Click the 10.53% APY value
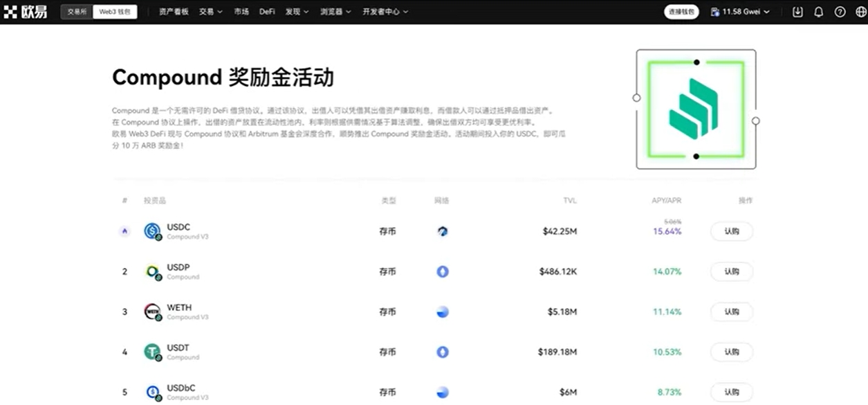Screen dimensions: 868x405 667,352
